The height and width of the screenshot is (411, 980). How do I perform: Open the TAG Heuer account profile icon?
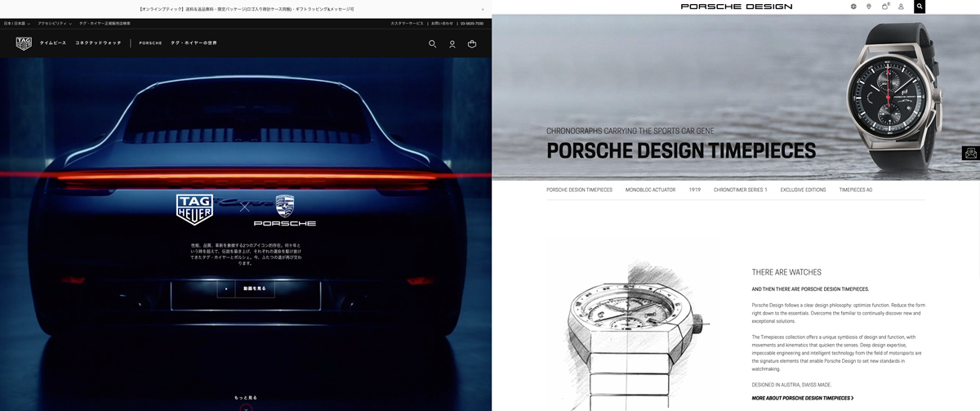(452, 44)
